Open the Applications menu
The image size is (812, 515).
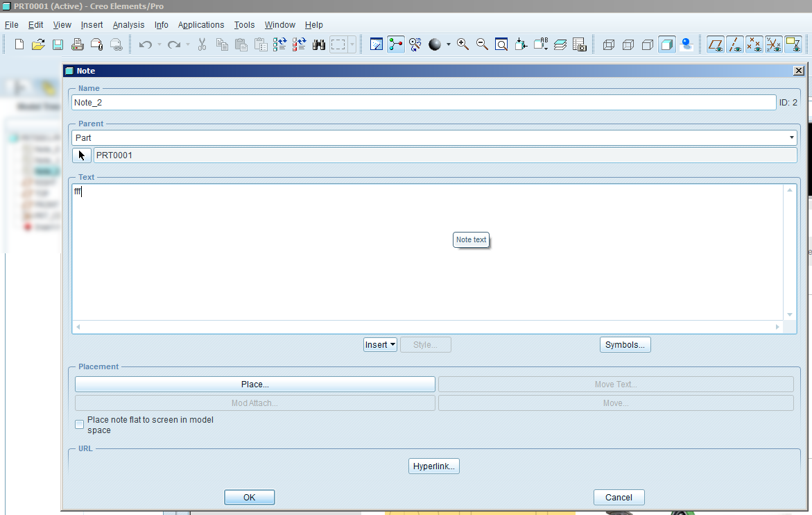[x=201, y=25]
